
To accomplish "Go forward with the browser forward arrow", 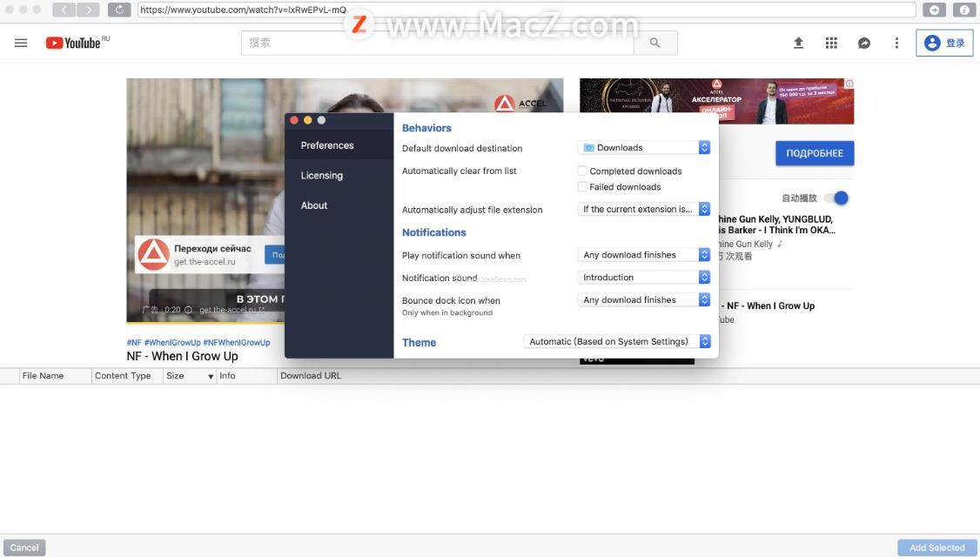I will click(88, 10).
